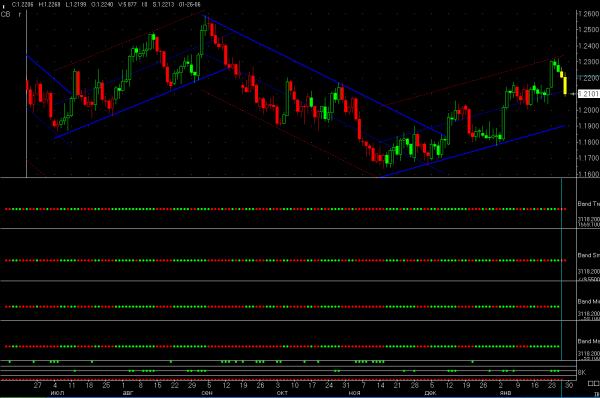Click date 30 on the time axis

pyautogui.click(x=569, y=385)
